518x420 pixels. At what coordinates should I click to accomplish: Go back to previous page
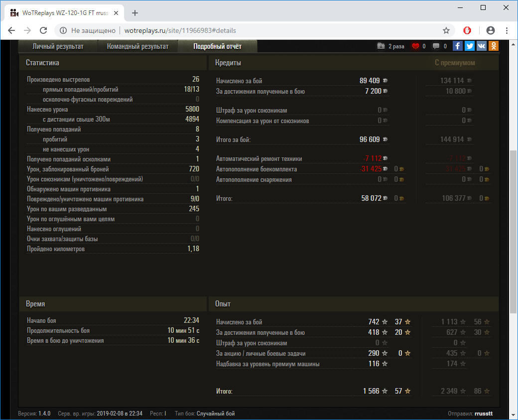click(11, 30)
